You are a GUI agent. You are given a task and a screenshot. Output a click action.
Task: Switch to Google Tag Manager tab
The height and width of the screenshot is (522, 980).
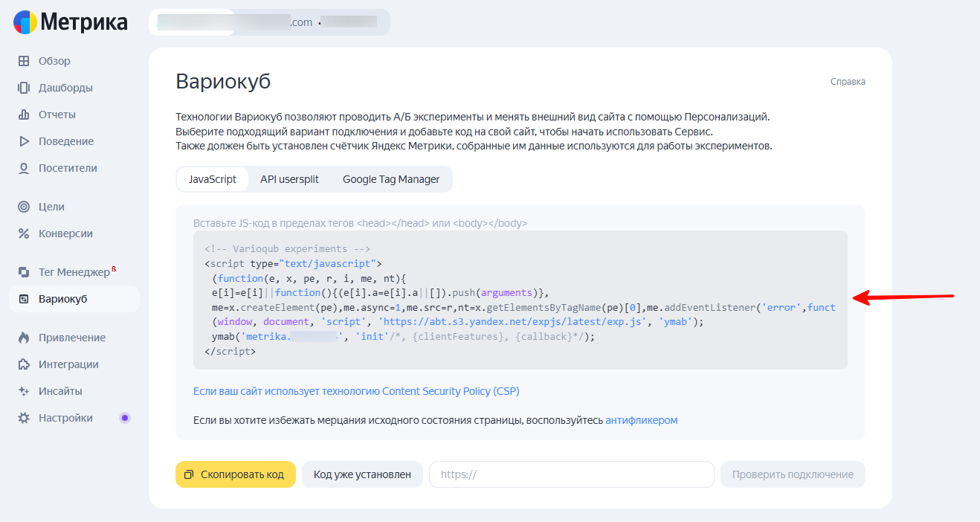[391, 179]
